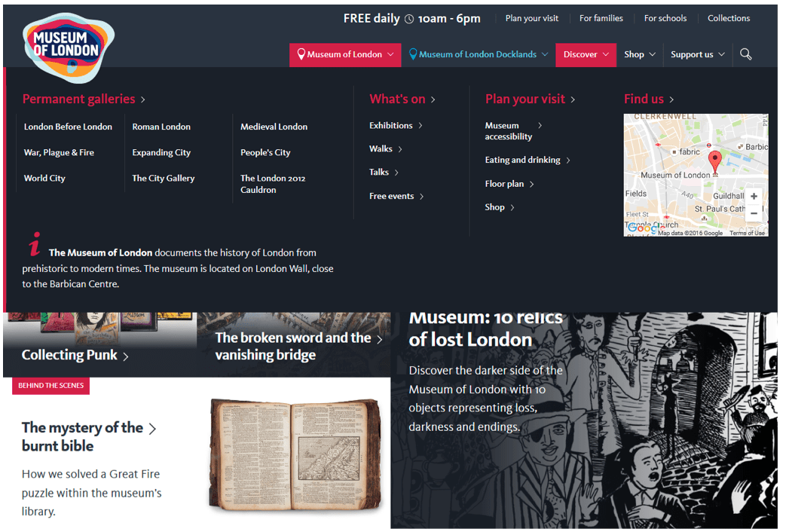Click the Behind the Scenes tag
Screen dimensions: 786x532
click(x=50, y=385)
